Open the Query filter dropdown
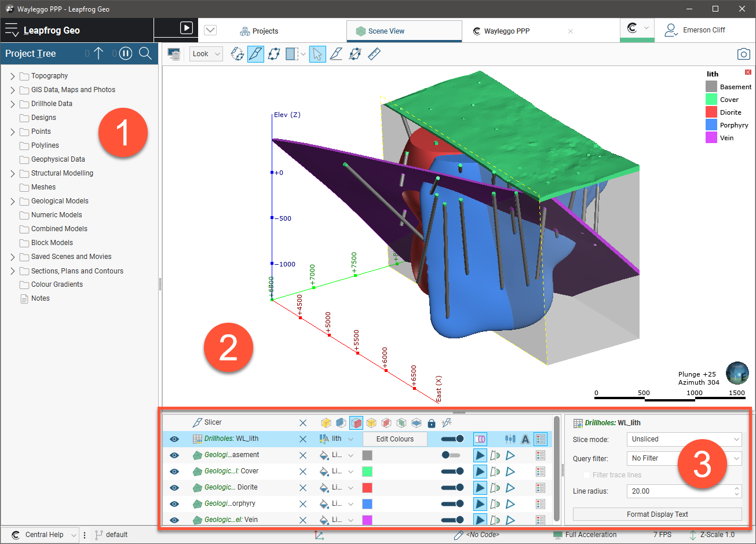 coord(684,458)
